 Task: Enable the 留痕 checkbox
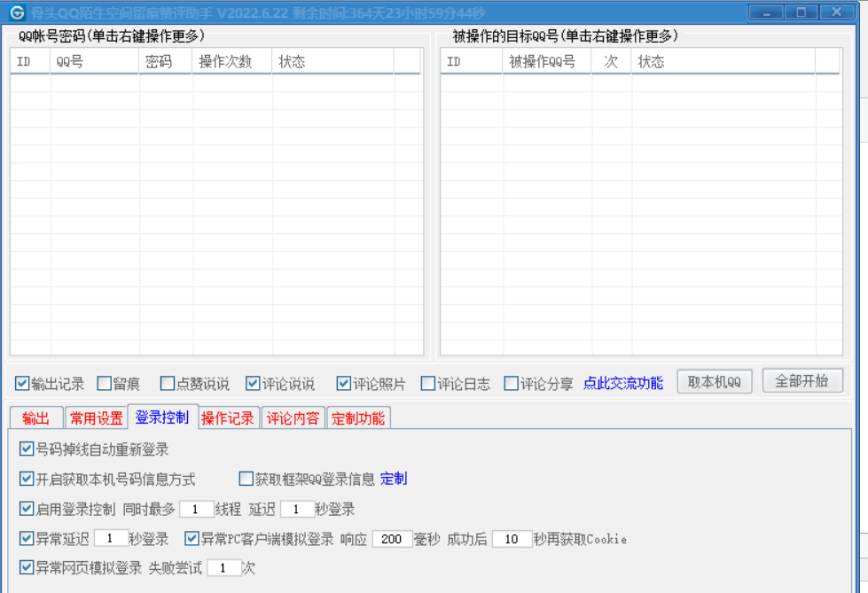(x=105, y=384)
